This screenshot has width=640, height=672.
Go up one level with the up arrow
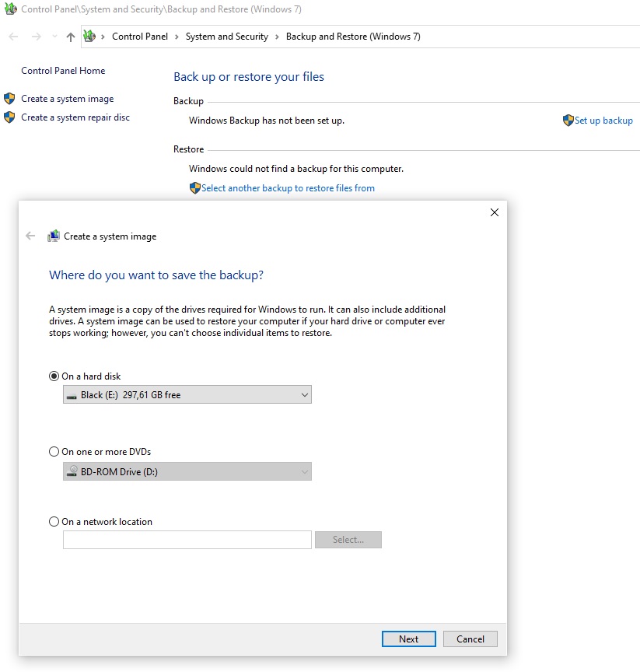pos(71,37)
